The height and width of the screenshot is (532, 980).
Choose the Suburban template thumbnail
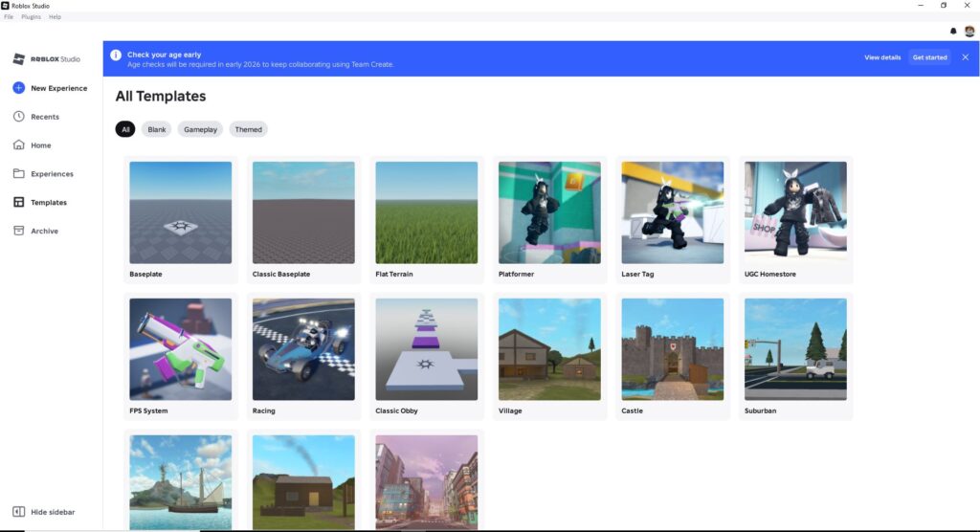[x=795, y=349]
